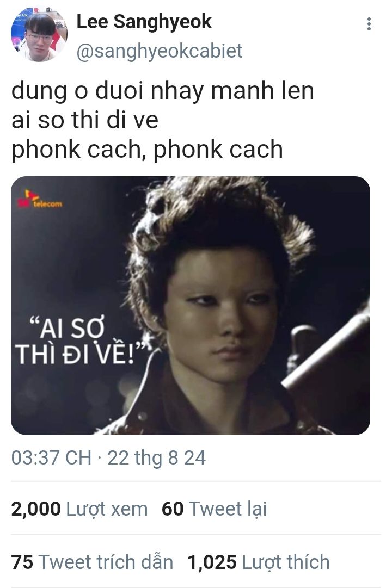
Task: Open the 'Lượt thích' likes list
Action: pyautogui.click(x=286, y=562)
